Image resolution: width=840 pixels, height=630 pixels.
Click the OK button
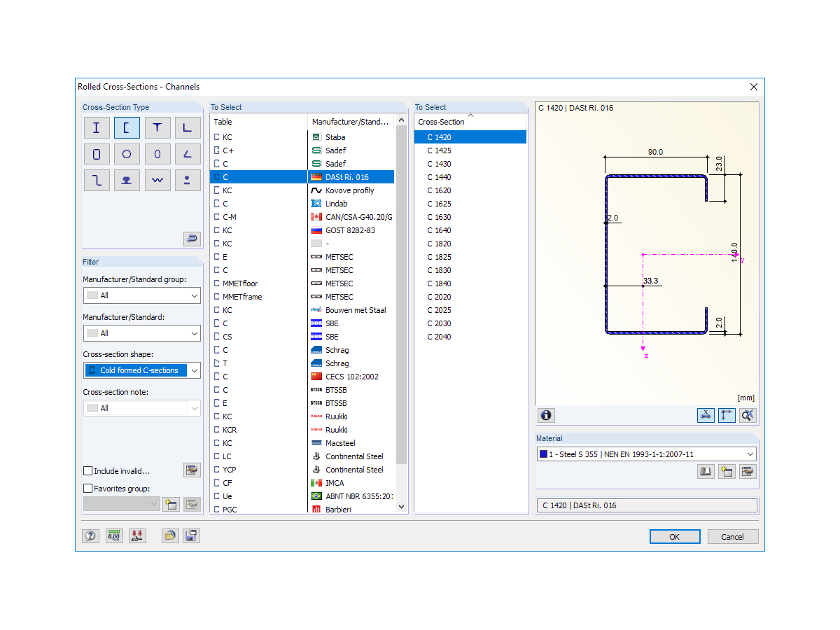click(675, 537)
